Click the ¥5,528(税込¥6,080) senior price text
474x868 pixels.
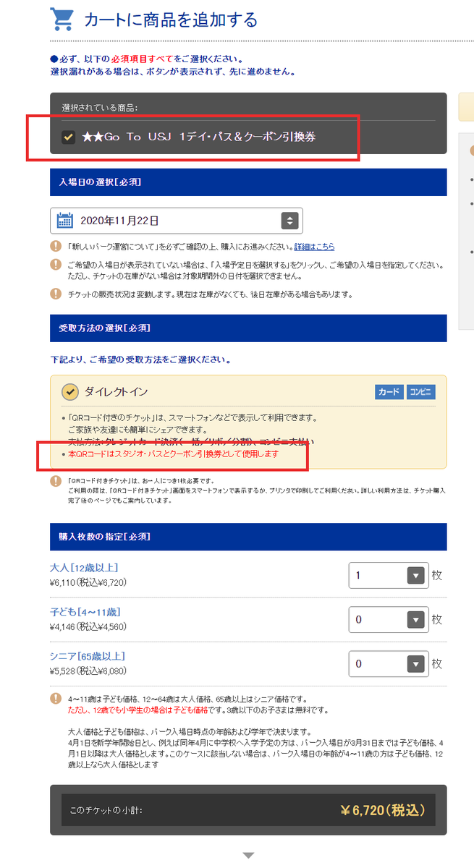[88, 671]
